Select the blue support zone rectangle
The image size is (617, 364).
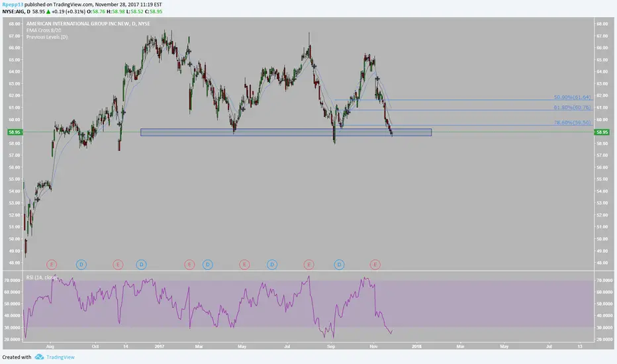pos(286,132)
